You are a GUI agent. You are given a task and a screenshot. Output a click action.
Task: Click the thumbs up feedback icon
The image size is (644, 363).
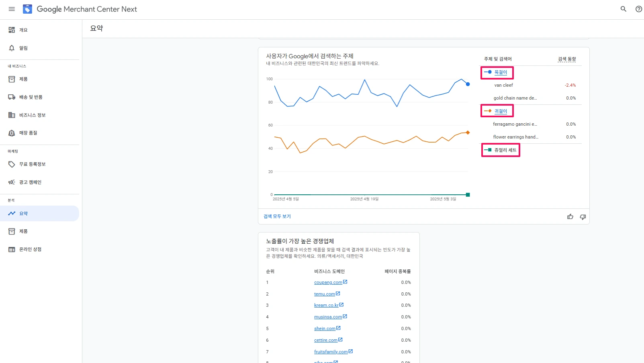[x=570, y=217]
